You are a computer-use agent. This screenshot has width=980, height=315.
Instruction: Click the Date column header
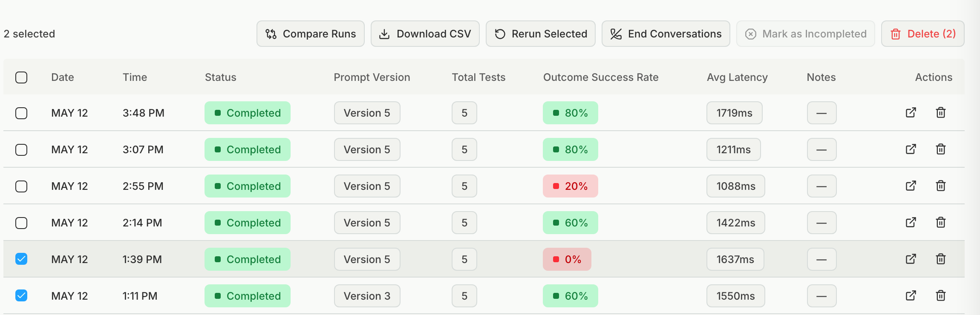(63, 77)
